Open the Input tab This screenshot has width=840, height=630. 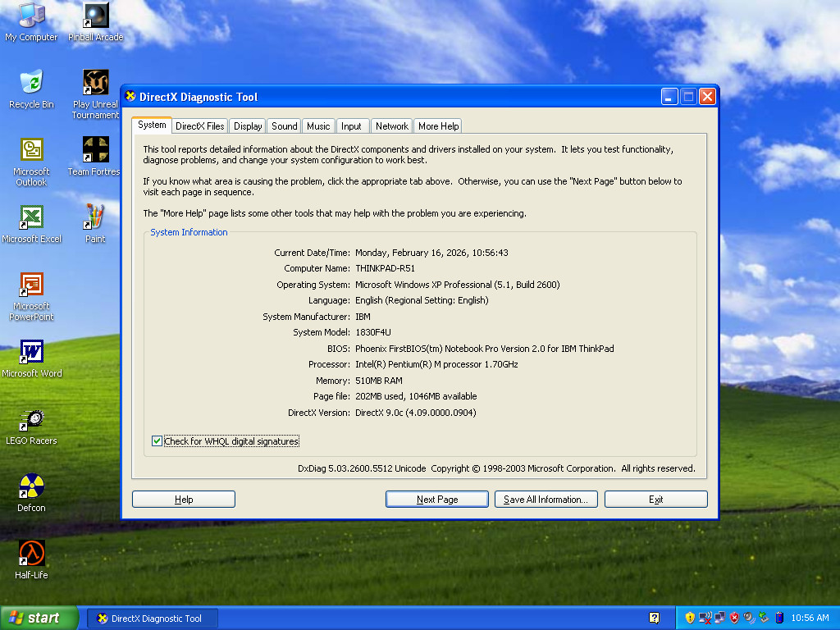pos(351,126)
